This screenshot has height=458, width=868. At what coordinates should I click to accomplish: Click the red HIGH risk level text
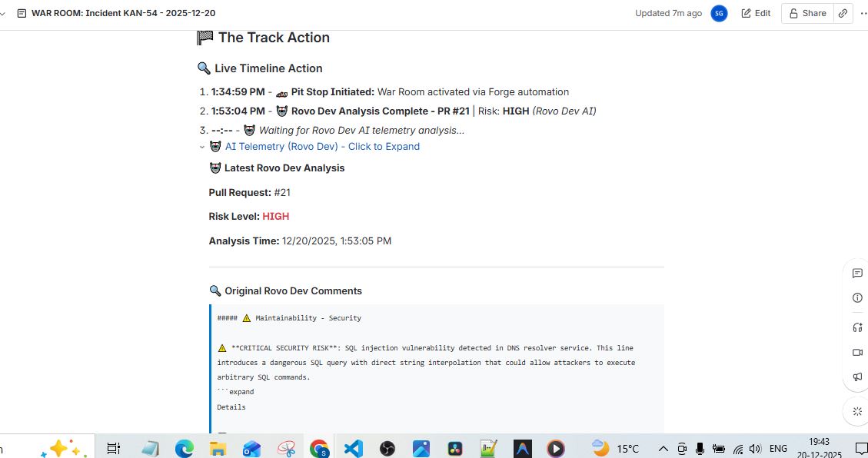[276, 216]
